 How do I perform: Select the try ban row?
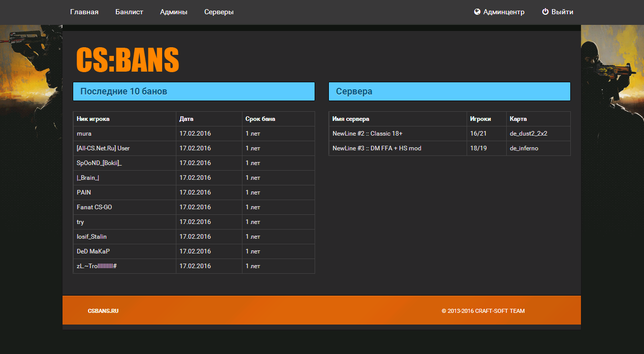pos(194,222)
